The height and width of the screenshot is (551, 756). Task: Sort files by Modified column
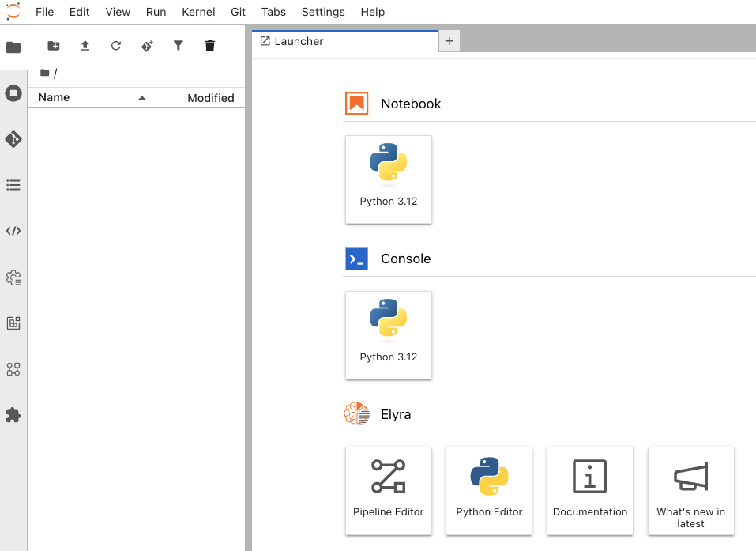coord(210,98)
